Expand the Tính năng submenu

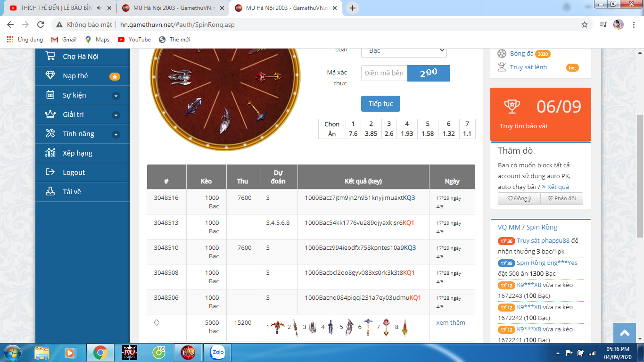tap(116, 134)
